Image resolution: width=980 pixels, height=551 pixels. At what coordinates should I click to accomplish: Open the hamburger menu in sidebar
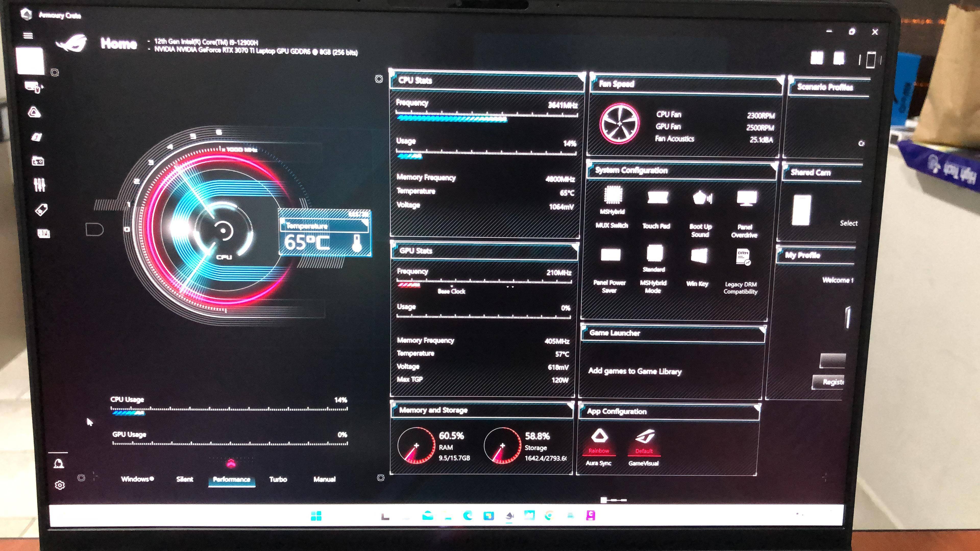[28, 36]
